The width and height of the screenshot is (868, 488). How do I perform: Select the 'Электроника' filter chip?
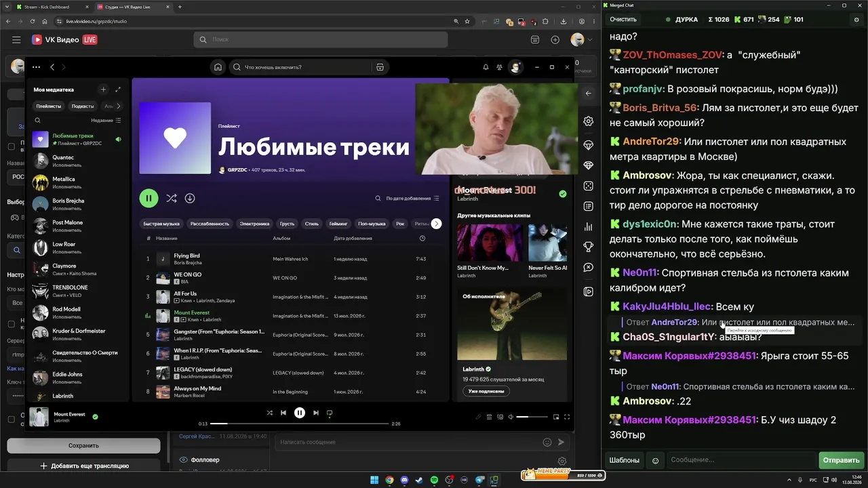[255, 224]
